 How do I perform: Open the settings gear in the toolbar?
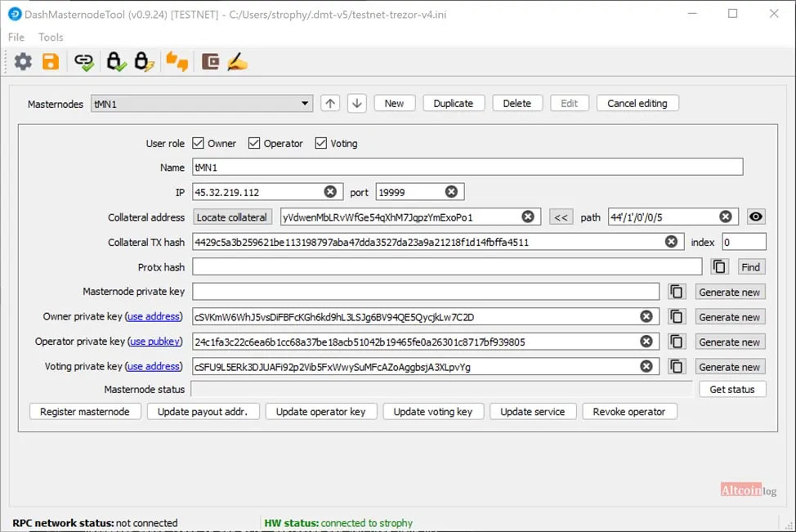(x=23, y=62)
